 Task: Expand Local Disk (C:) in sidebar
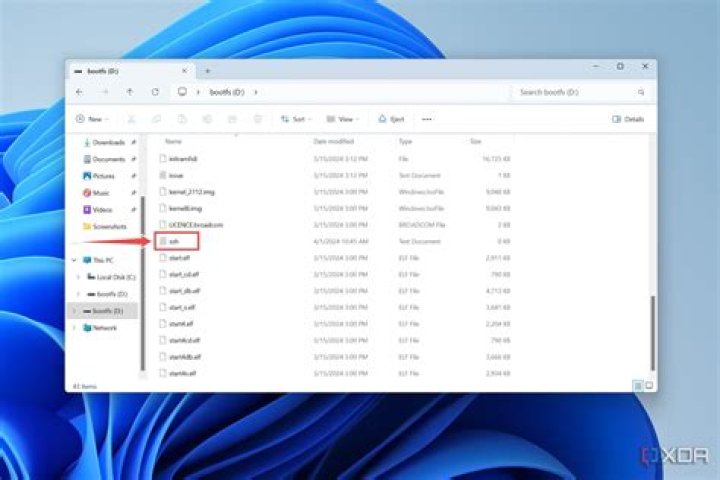pyautogui.click(x=79, y=277)
